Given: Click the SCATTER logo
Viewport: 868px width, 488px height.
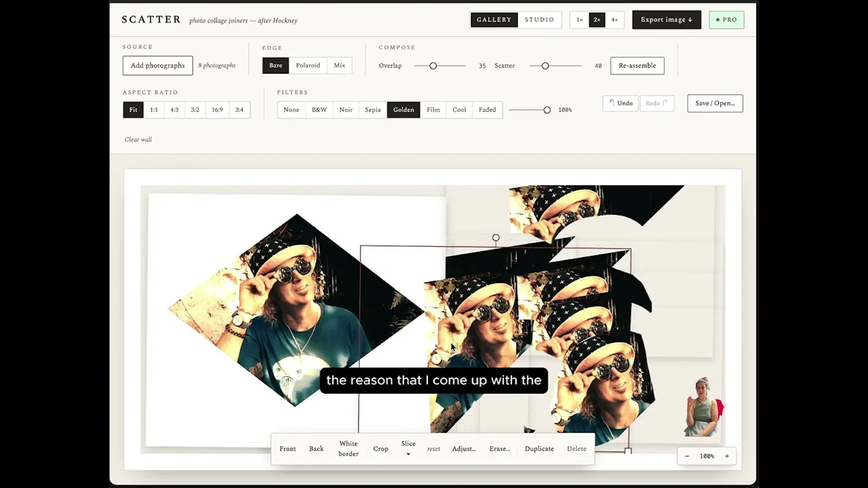Looking at the screenshot, I should [x=151, y=20].
